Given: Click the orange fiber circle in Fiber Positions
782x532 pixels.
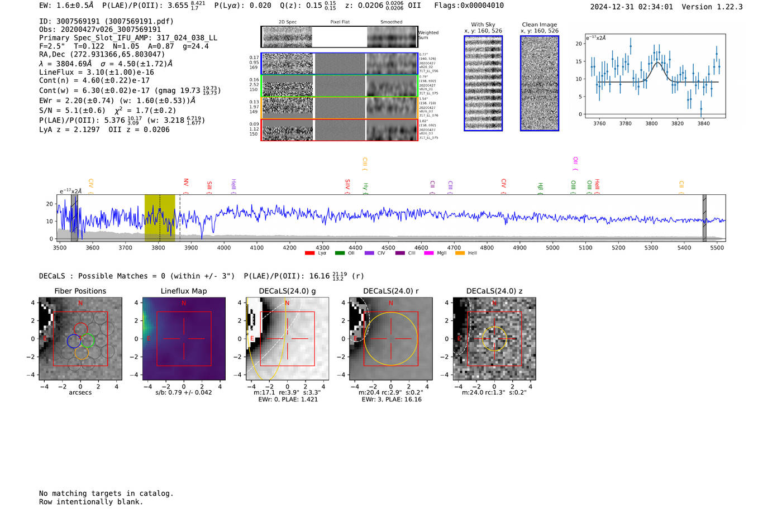Looking at the screenshot, I should point(82,353).
